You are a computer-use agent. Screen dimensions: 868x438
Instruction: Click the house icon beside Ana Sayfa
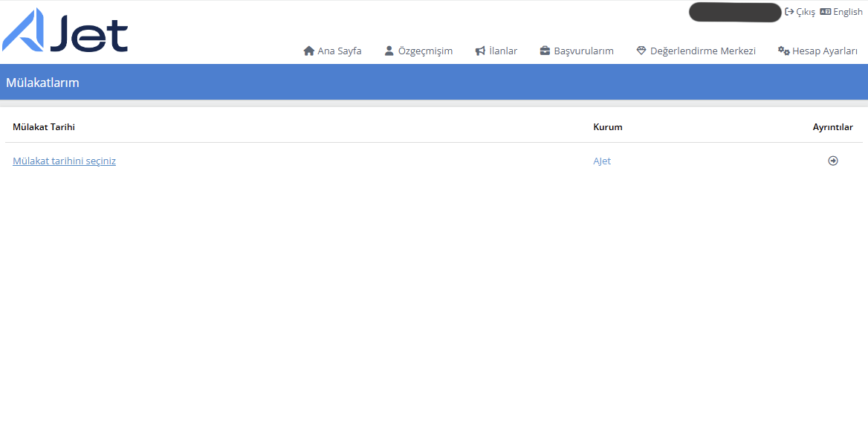coord(309,51)
